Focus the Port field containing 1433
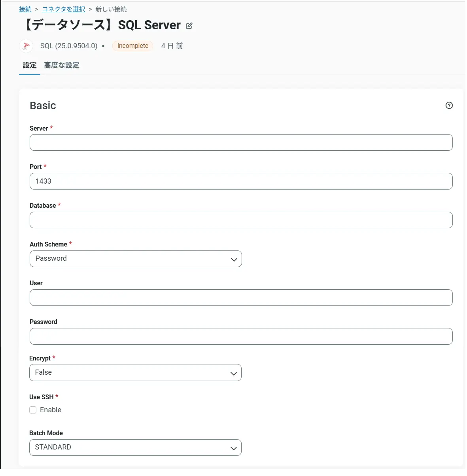This screenshot has height=476, width=467. (x=241, y=181)
